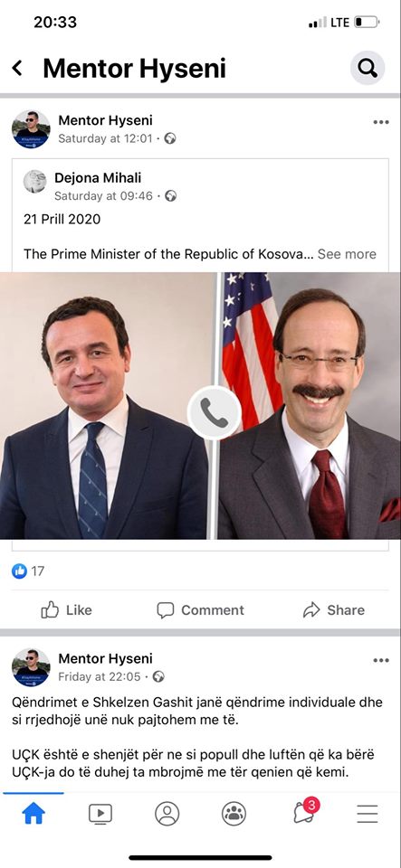Viewport: 401px width, 868px height.
Task: Expand shared post text with See more
Action: (347, 254)
